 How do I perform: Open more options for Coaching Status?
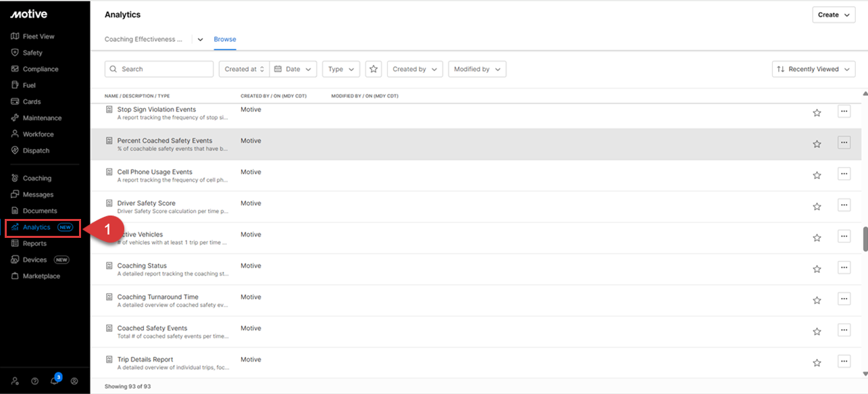tap(844, 268)
